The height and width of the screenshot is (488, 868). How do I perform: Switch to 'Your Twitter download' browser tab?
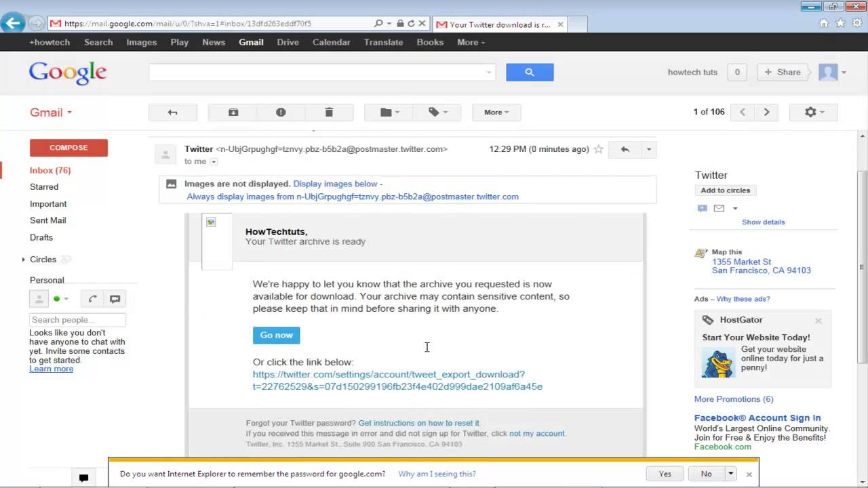pos(500,24)
